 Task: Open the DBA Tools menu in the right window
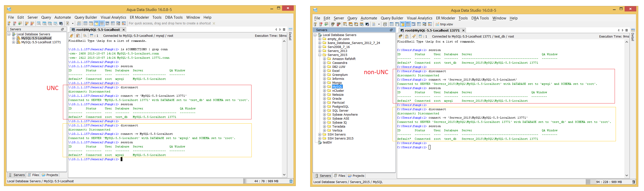pos(480,18)
